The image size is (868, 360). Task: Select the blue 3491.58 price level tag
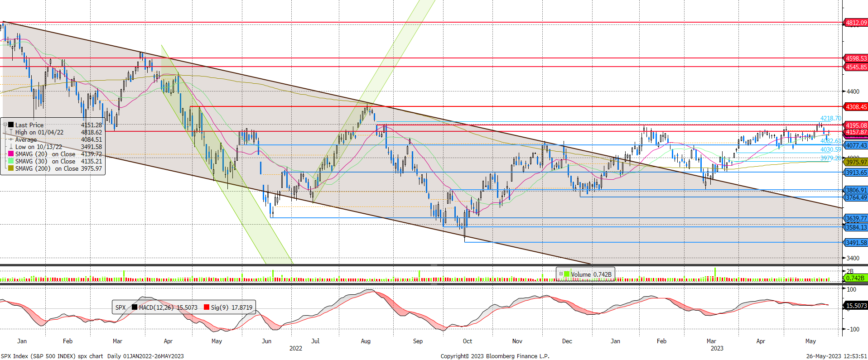coord(855,243)
